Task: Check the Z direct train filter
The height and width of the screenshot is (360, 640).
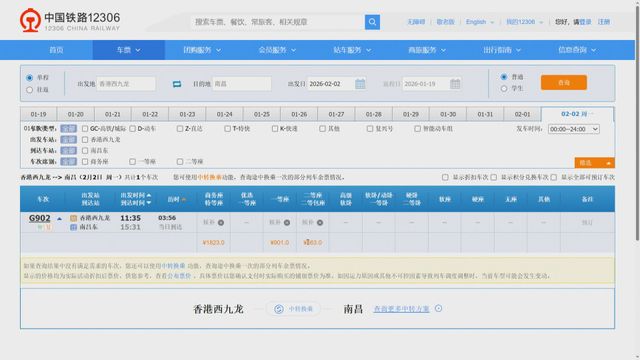Action: click(x=180, y=129)
